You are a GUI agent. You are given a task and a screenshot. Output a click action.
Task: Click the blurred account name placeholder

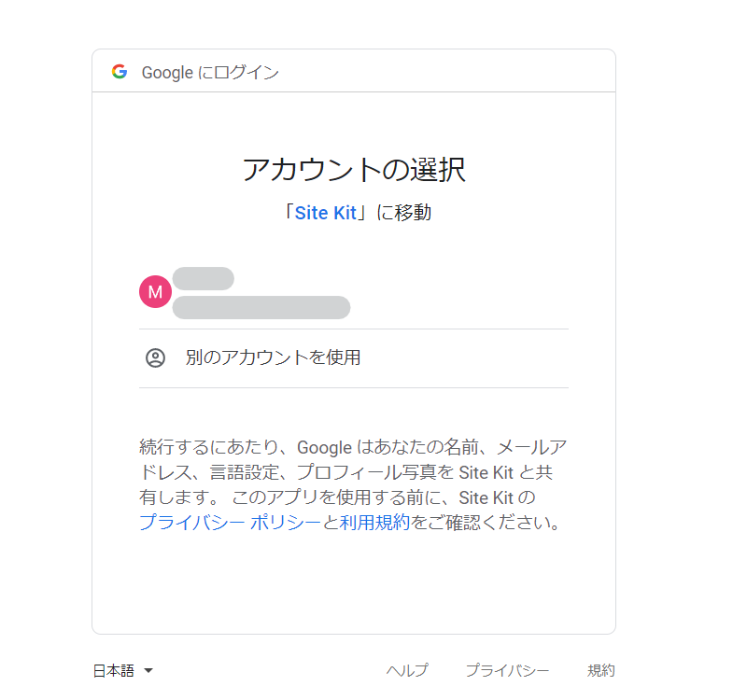(x=204, y=278)
